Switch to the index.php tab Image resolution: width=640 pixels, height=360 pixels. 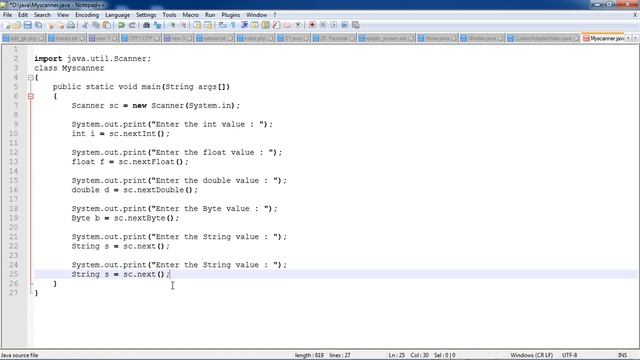[x=255, y=38]
